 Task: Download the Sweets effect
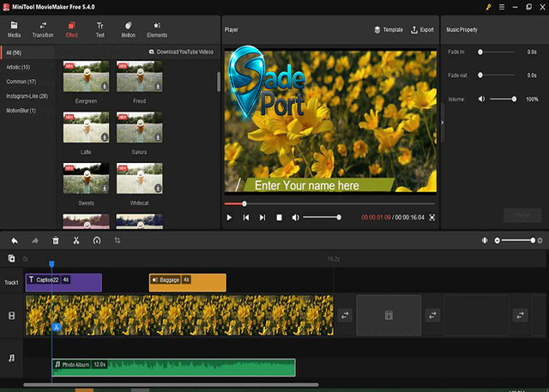[x=105, y=189]
